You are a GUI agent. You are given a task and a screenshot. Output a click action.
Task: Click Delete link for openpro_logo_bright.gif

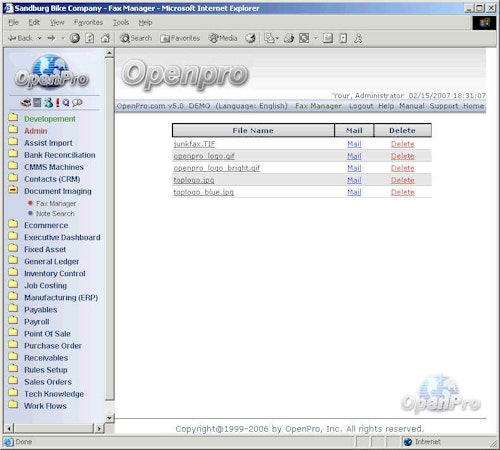click(x=402, y=168)
